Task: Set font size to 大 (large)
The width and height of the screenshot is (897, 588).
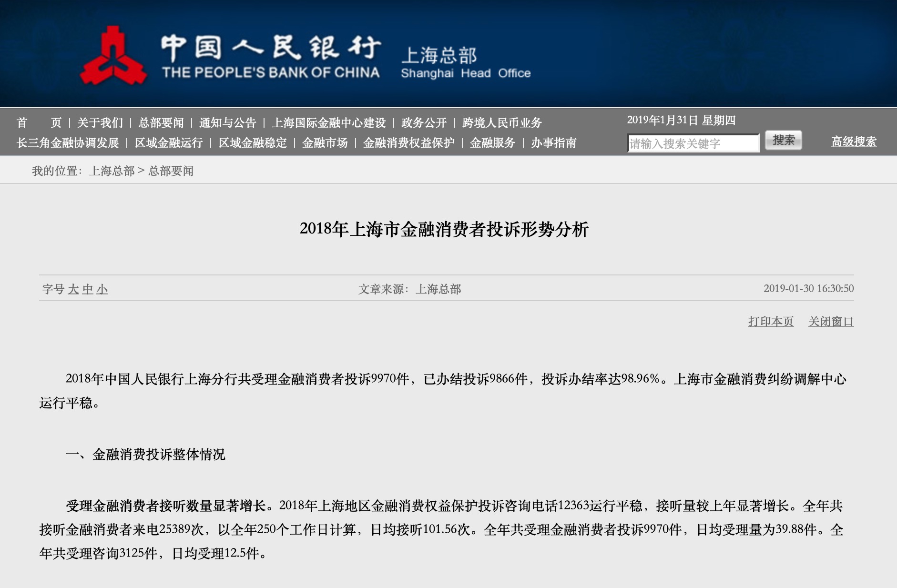Action: (x=73, y=289)
